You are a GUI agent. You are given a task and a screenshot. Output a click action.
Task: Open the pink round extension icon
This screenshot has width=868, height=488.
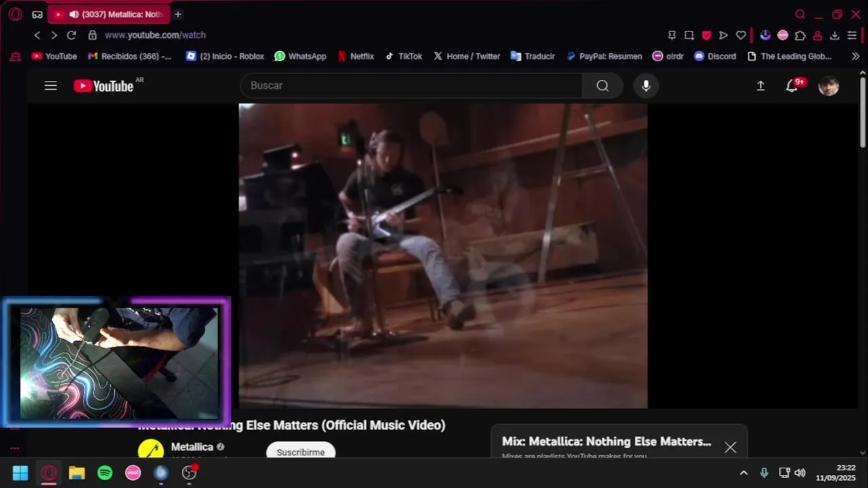[783, 35]
